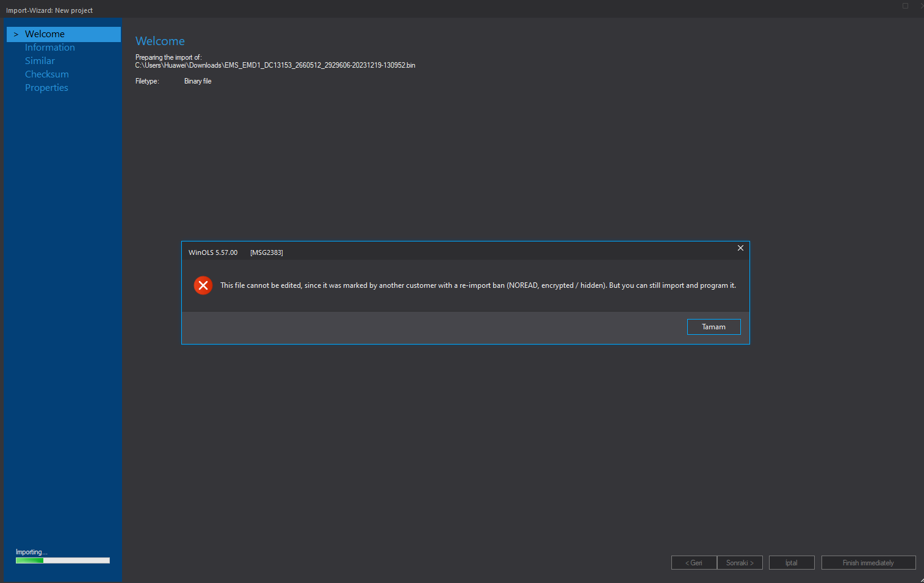Click the red error icon in dialog

203,285
